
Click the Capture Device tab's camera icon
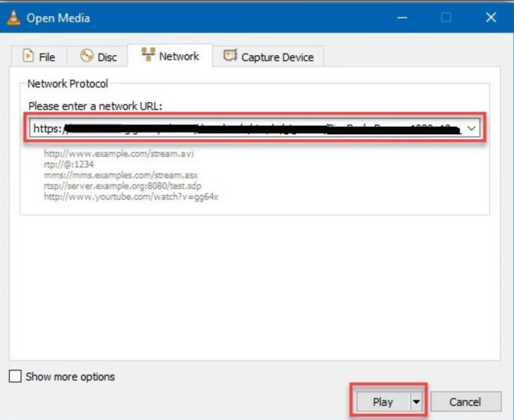(230, 56)
